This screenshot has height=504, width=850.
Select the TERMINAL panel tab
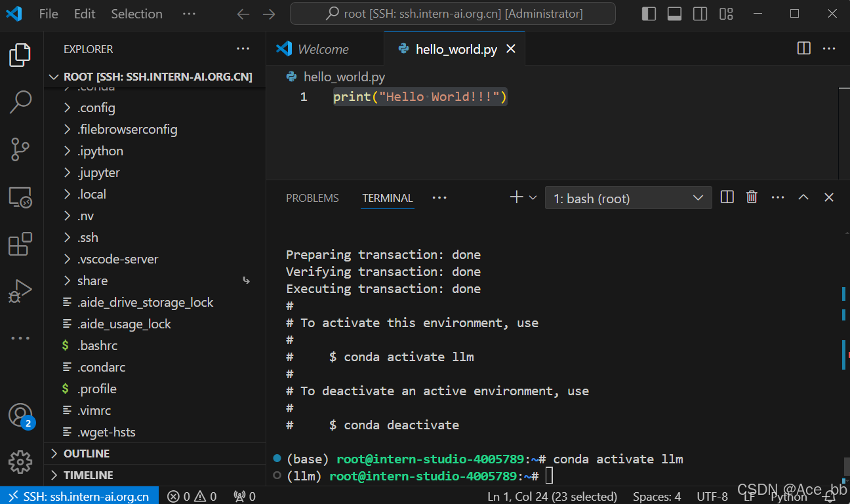point(388,198)
